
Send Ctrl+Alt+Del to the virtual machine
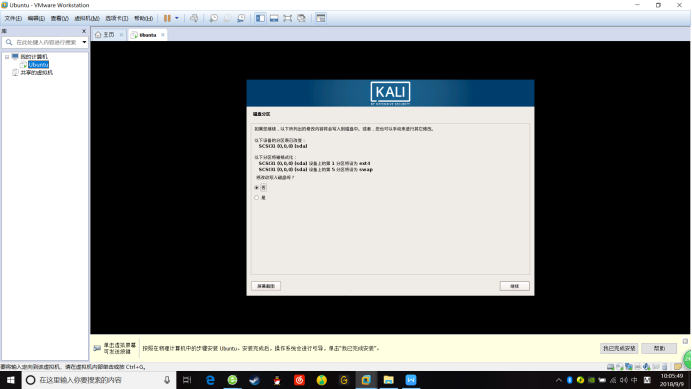click(194, 18)
